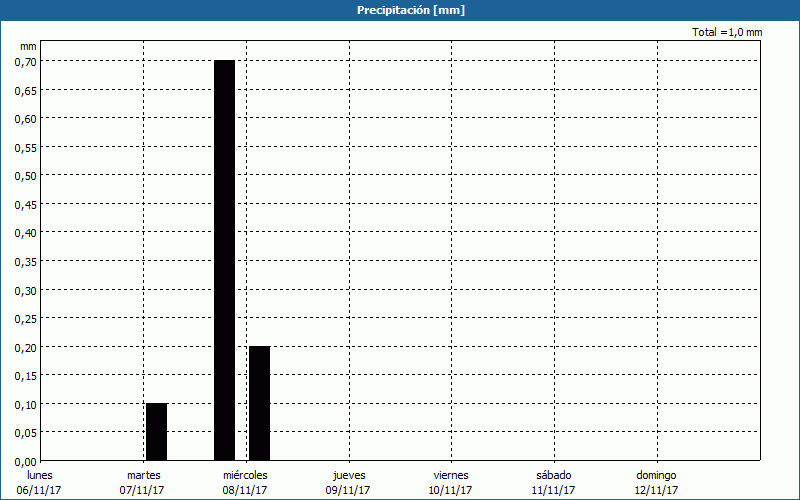Select the 0,35 y-axis value

[26, 261]
